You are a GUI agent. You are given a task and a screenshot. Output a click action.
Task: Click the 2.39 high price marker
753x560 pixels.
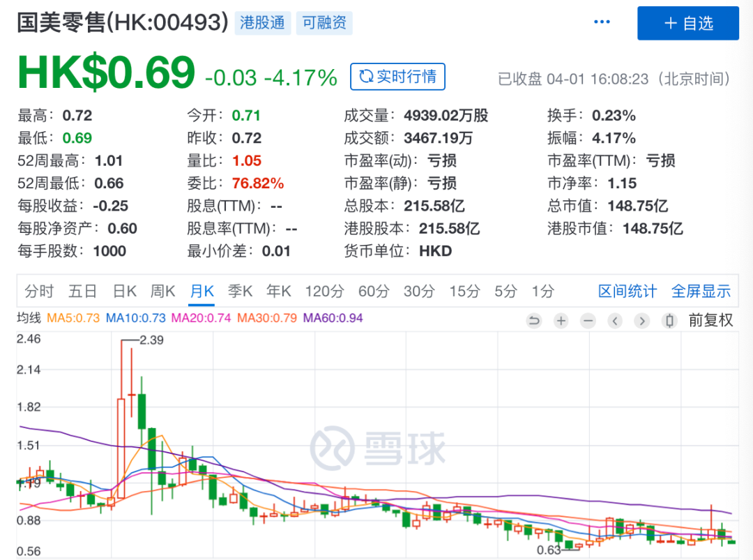pos(151,340)
